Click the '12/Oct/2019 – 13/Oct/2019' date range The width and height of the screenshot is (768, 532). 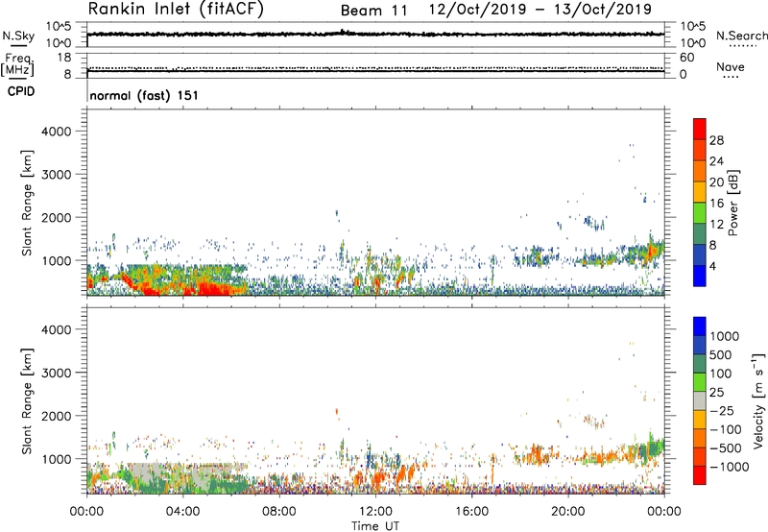pyautogui.click(x=540, y=10)
